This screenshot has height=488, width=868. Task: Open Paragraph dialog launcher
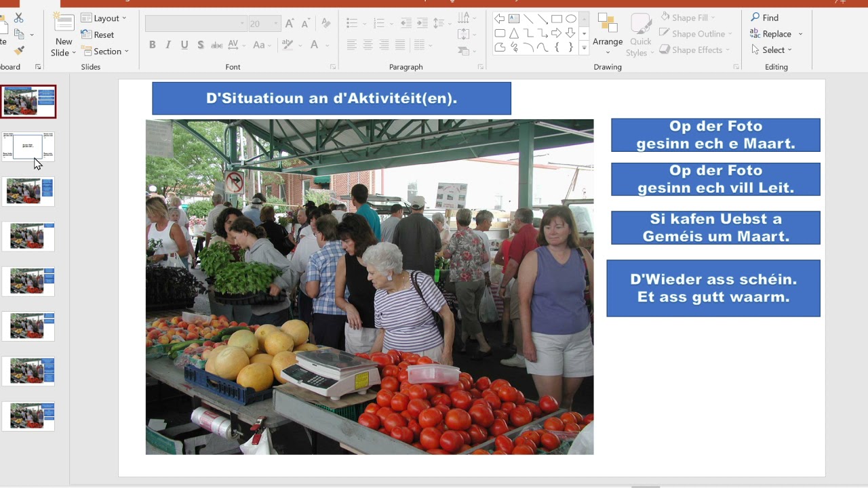481,67
